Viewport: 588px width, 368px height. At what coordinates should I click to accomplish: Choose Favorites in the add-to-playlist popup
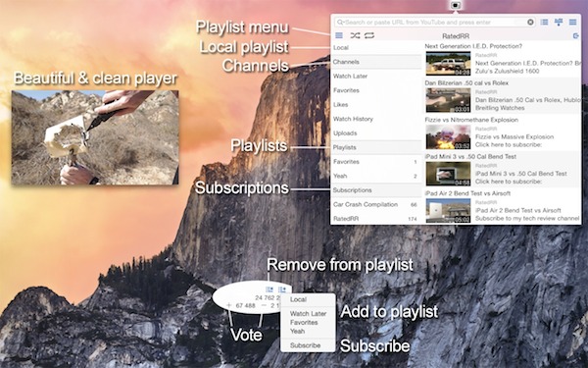[x=308, y=323]
